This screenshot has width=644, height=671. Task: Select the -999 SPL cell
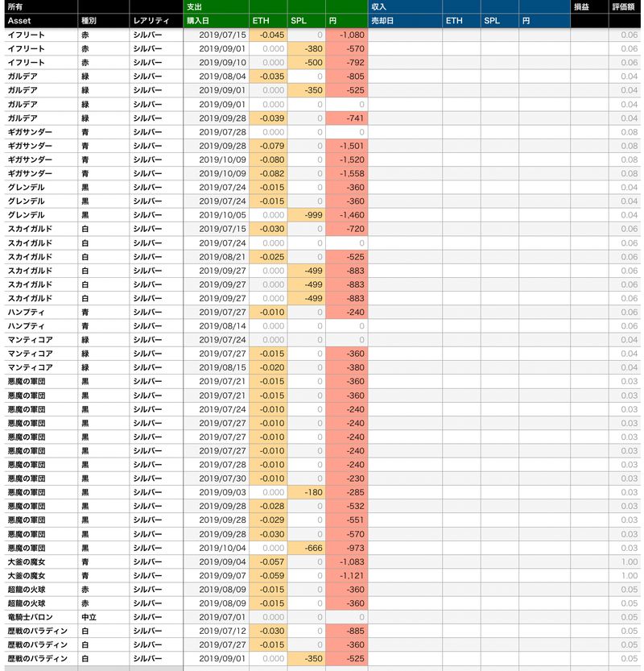click(x=307, y=215)
